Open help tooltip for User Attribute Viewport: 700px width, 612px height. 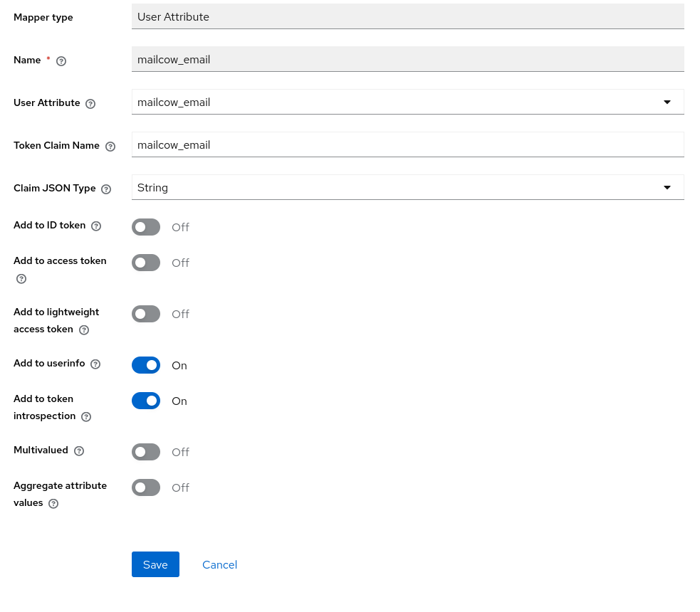click(90, 104)
